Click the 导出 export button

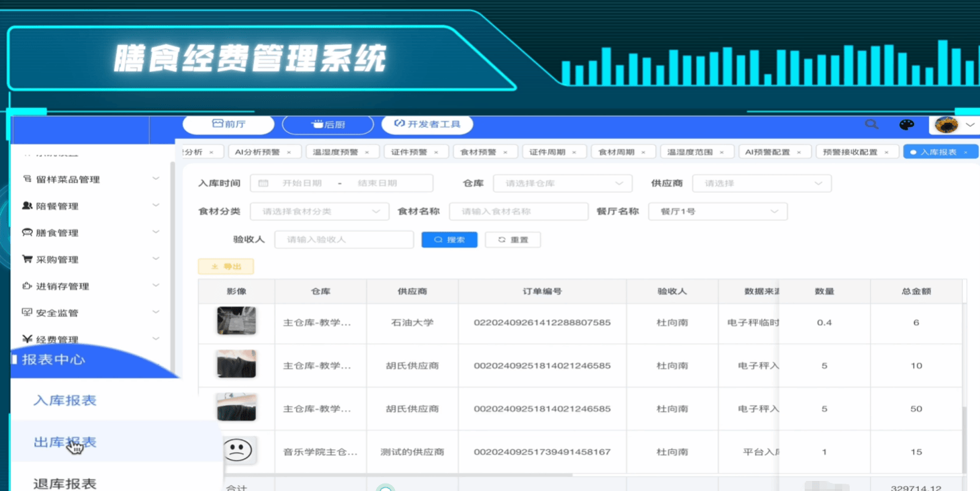(x=226, y=267)
